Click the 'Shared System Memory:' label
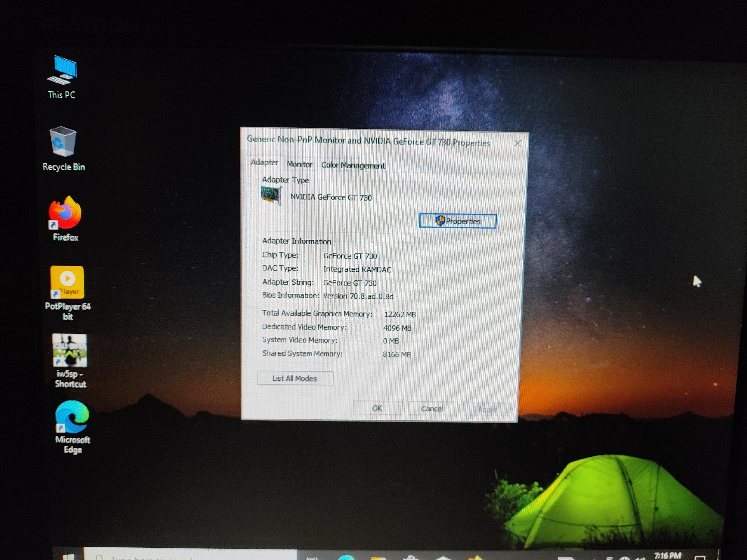747x560 pixels. click(x=302, y=353)
